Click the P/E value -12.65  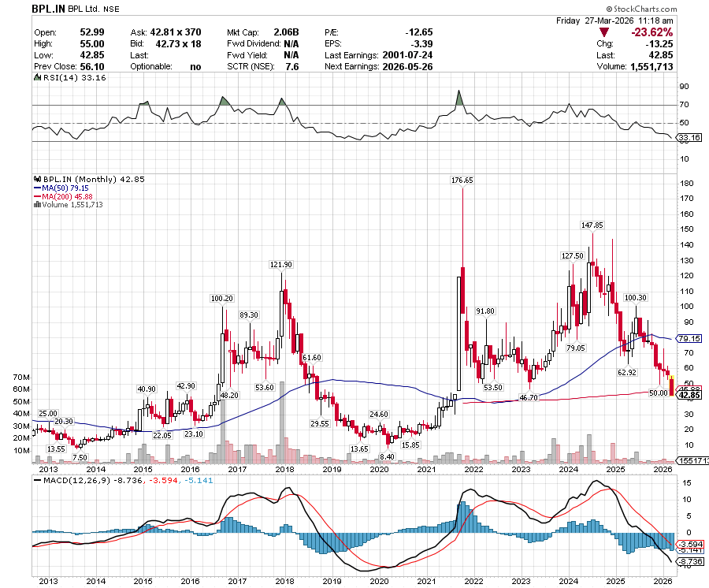click(x=419, y=32)
